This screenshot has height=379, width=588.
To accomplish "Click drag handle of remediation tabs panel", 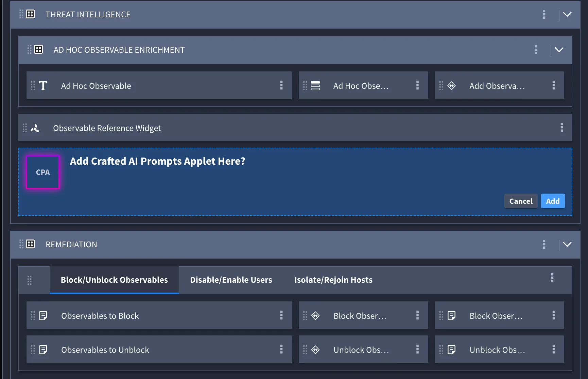I will (x=30, y=280).
